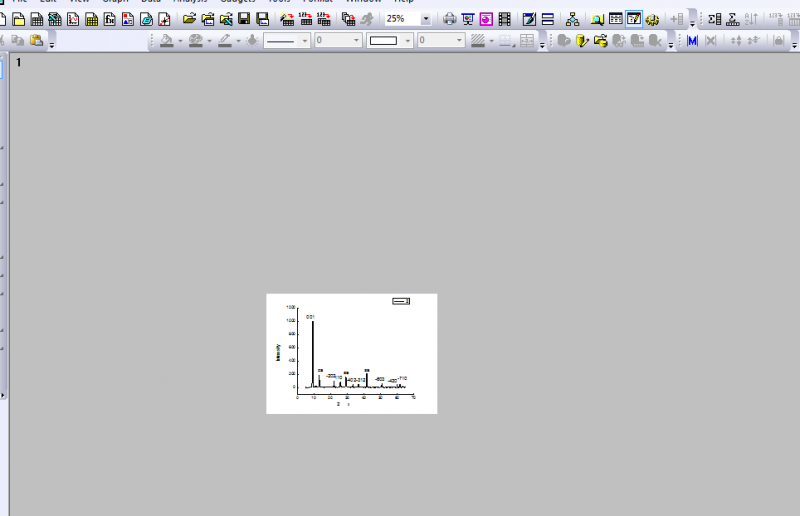Screen dimensions: 800x516
Task: Open the pattern width combo box
Action: click(441, 40)
